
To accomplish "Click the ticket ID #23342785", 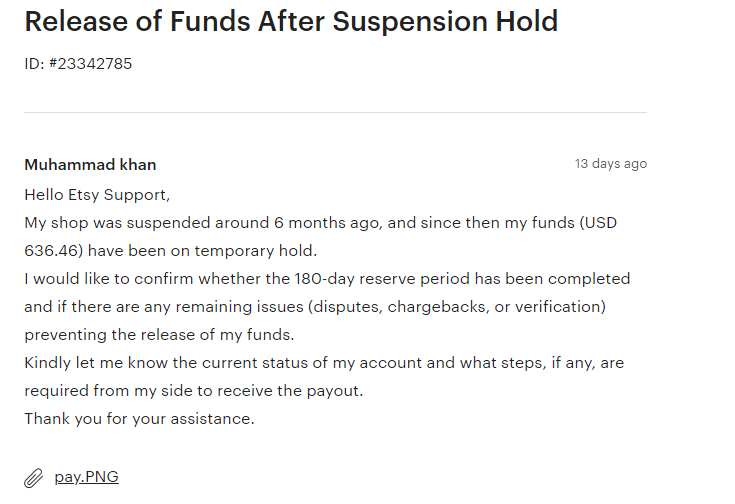I will tap(90, 64).
